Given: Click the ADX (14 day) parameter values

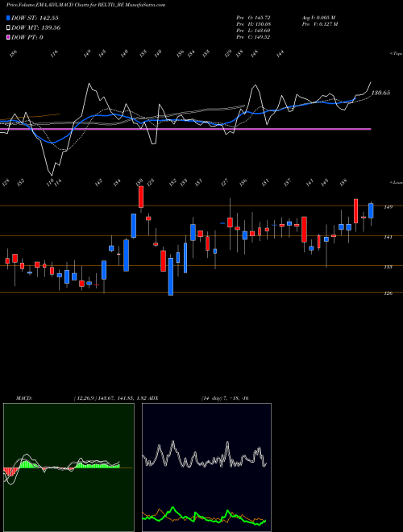Looking at the screenshot, I should point(225,398).
